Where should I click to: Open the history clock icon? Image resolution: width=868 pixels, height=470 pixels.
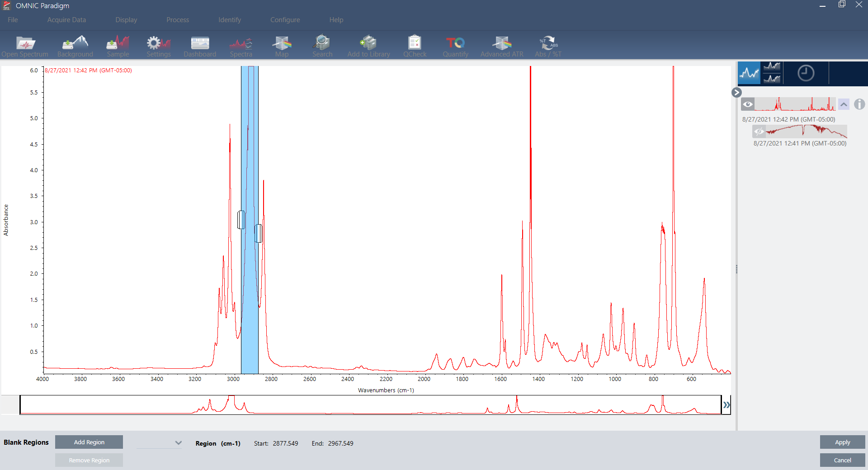pyautogui.click(x=806, y=73)
